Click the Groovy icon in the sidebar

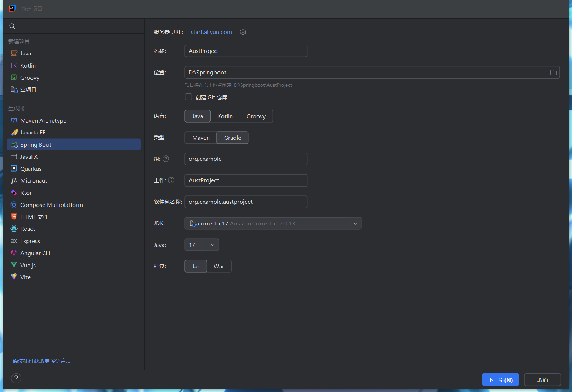(14, 77)
